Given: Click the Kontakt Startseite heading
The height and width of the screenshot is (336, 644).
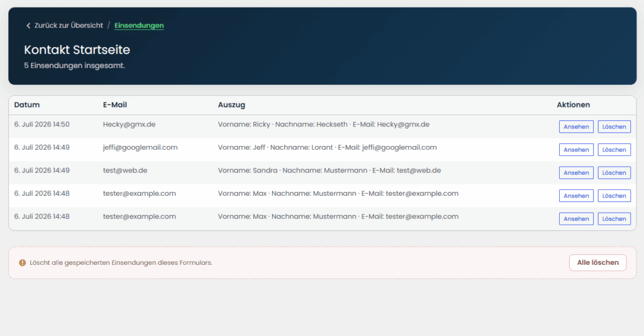Looking at the screenshot, I should point(77,50).
